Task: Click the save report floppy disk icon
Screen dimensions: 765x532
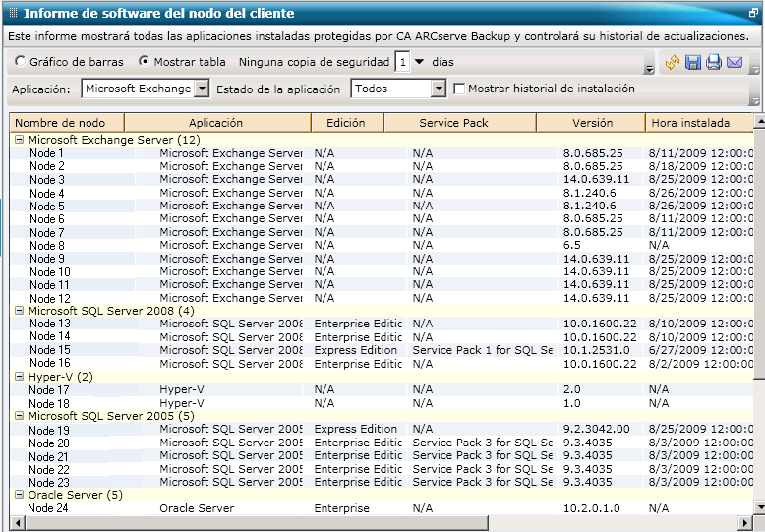Action: (x=693, y=63)
